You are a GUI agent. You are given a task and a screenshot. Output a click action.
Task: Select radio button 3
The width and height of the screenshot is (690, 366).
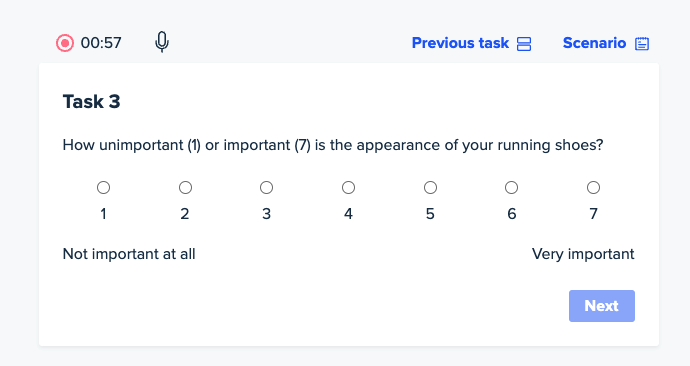point(266,187)
